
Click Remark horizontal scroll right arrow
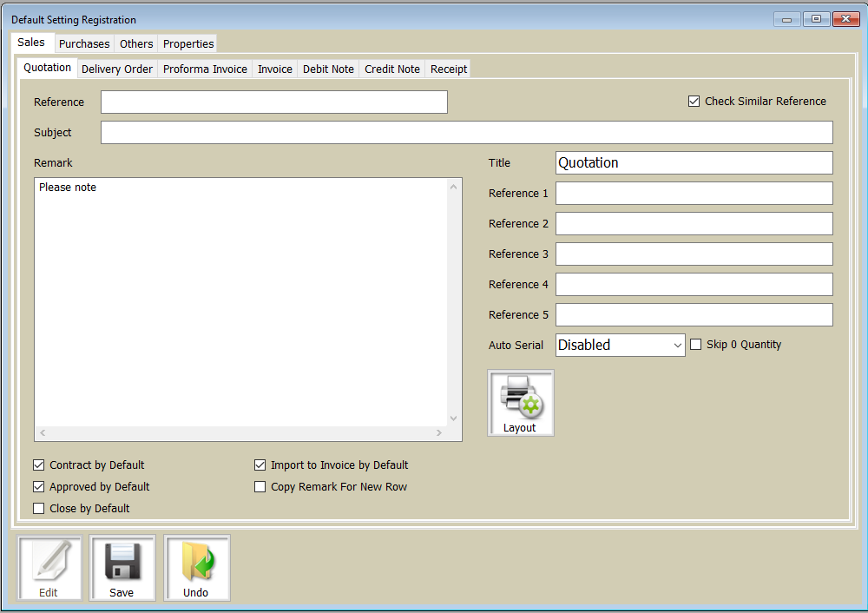439,432
